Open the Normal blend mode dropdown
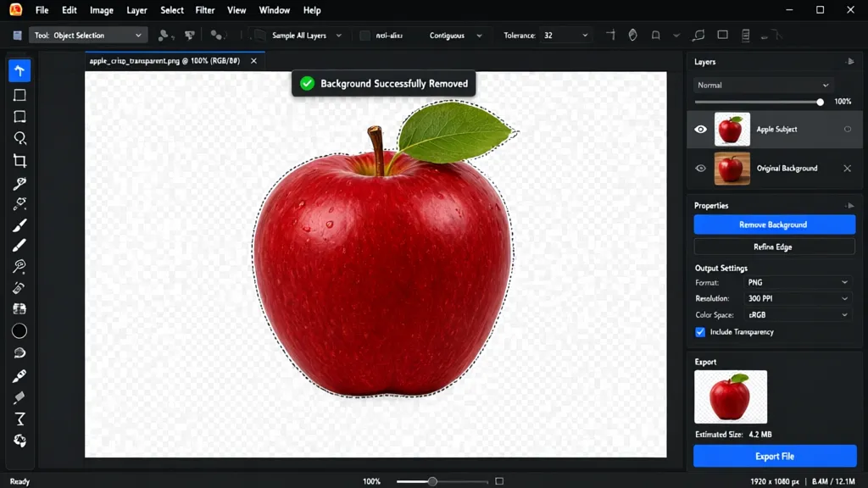This screenshot has width=868, height=488. (763, 86)
